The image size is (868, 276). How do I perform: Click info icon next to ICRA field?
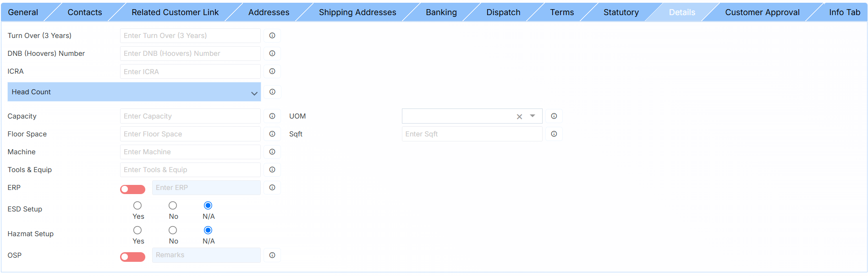(x=272, y=71)
